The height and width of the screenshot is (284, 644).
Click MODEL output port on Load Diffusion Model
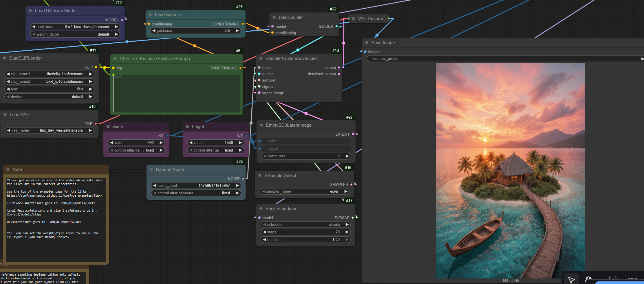pyautogui.click(x=122, y=20)
